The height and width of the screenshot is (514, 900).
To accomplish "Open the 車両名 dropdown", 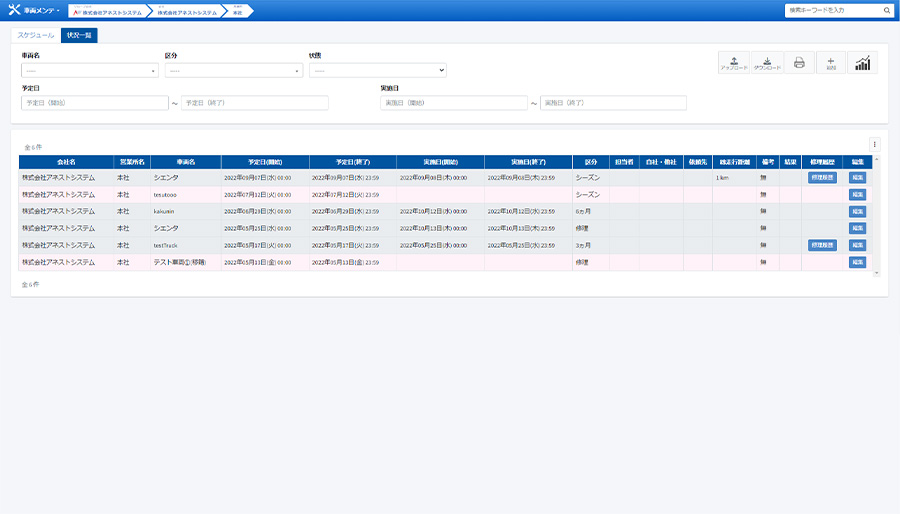I will tap(90, 71).
